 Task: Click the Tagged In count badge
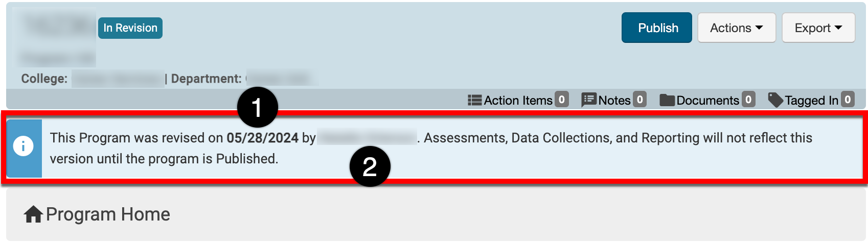pyautogui.click(x=848, y=100)
